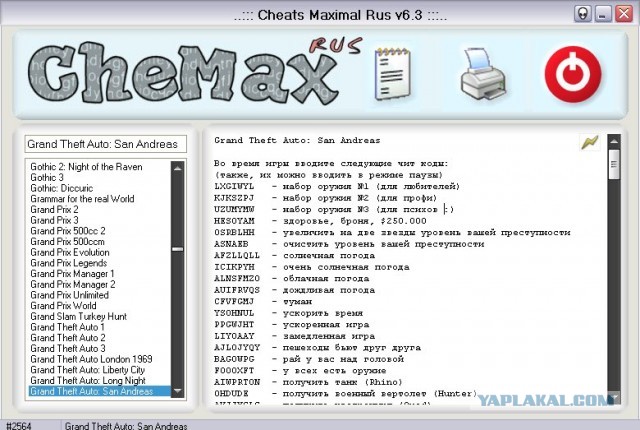Image resolution: width=640 pixels, height=430 pixels.
Task: Click the OHDUDE Hunter helicopter cheat line
Action: (346, 394)
